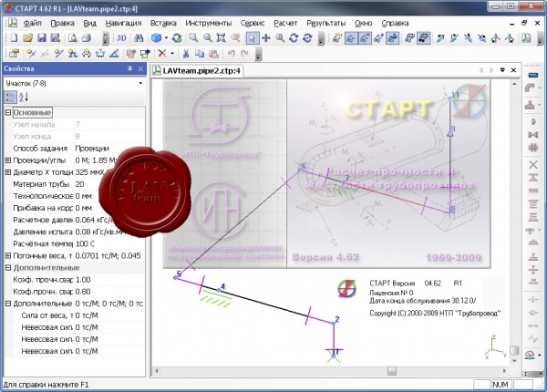This screenshot has width=547, height=392.
Task: Expand the Погонные веса property row
Action: [8, 255]
